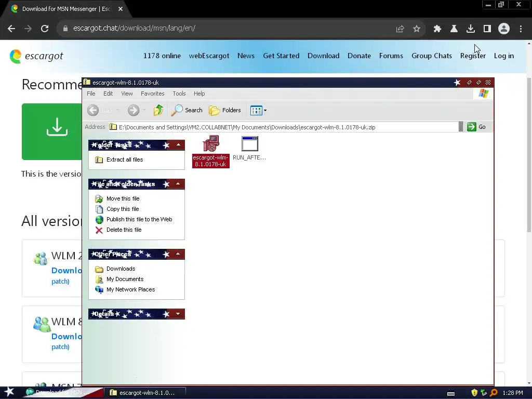Click the green Go button
This screenshot has width=532, height=399.
click(x=476, y=127)
